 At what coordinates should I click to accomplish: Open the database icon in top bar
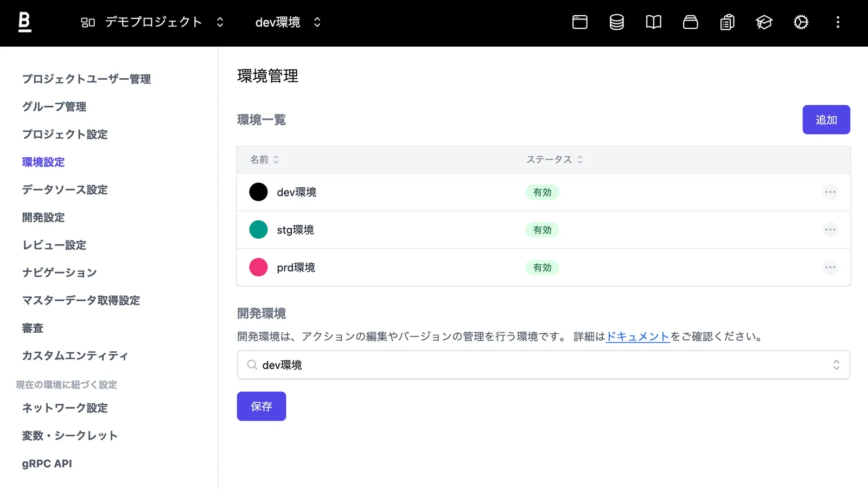pos(617,22)
